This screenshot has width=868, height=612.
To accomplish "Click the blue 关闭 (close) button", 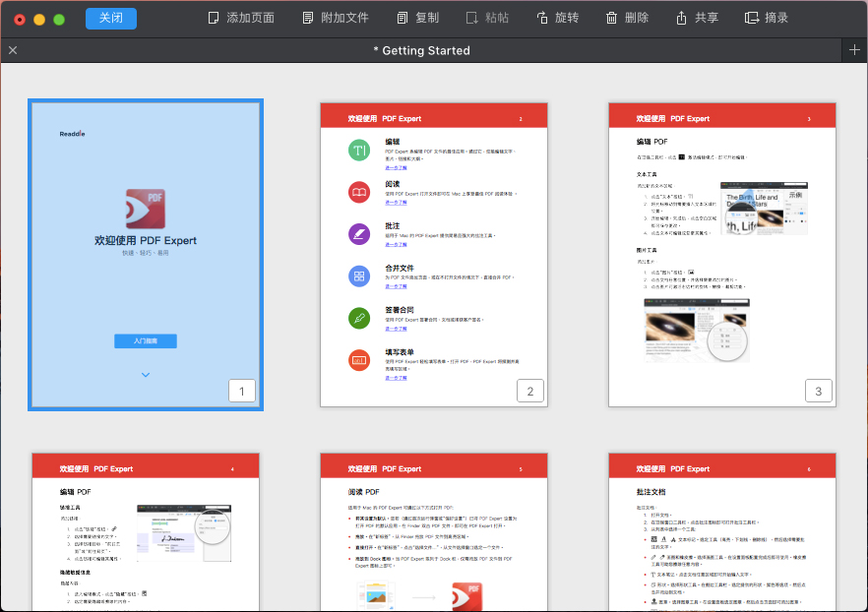I will point(110,19).
